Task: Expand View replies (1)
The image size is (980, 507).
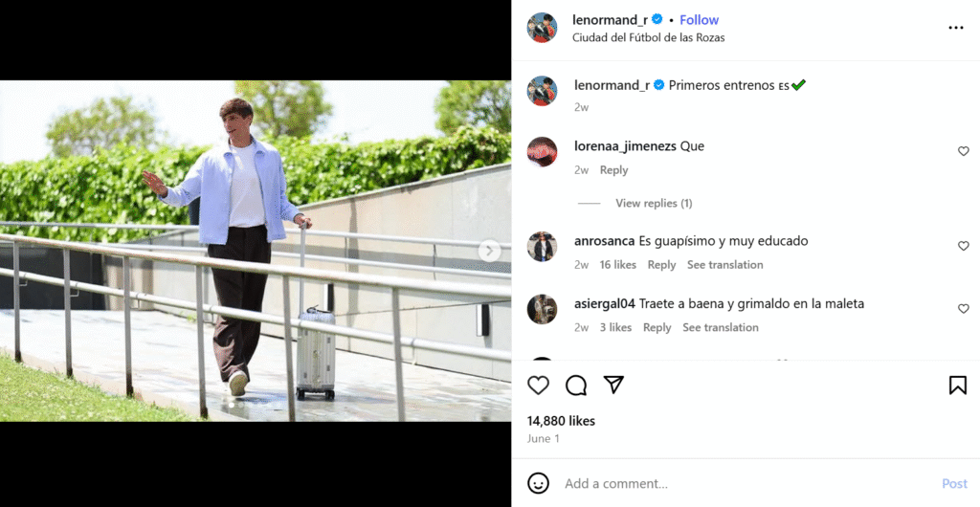Action: [x=654, y=203]
